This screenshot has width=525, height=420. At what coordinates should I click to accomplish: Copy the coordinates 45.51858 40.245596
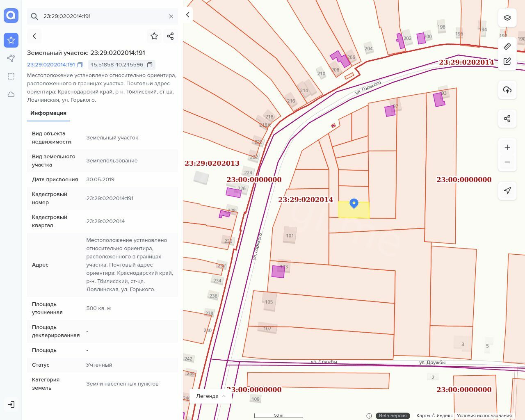click(150, 65)
